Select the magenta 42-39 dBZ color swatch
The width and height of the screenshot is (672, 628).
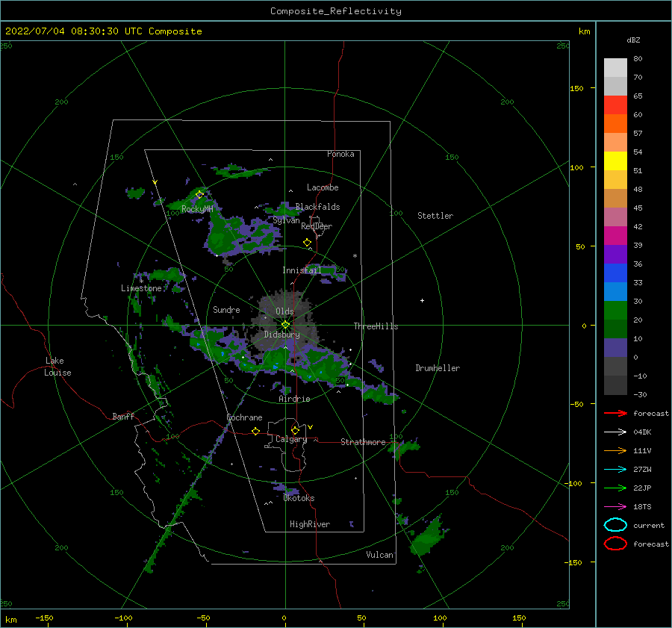615,236
